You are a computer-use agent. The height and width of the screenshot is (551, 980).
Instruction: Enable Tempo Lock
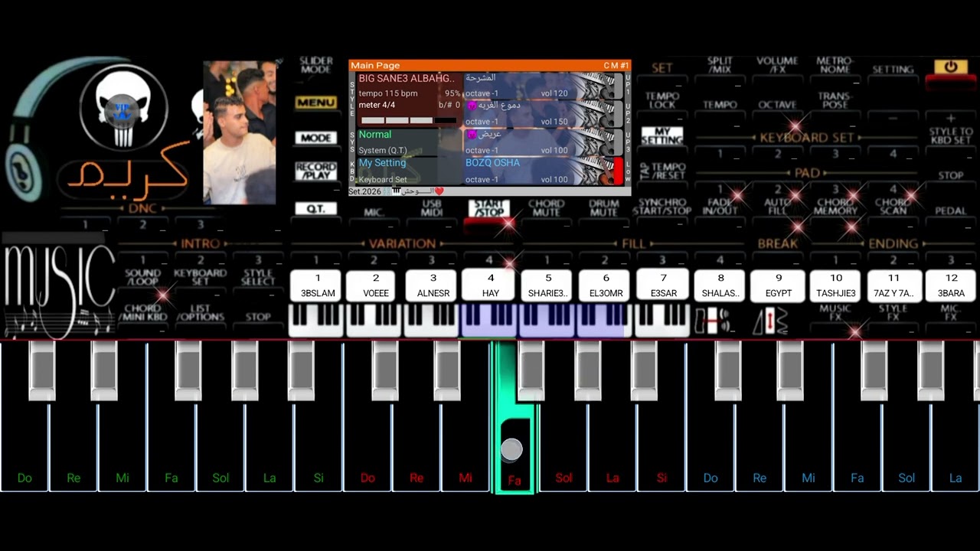point(662,100)
